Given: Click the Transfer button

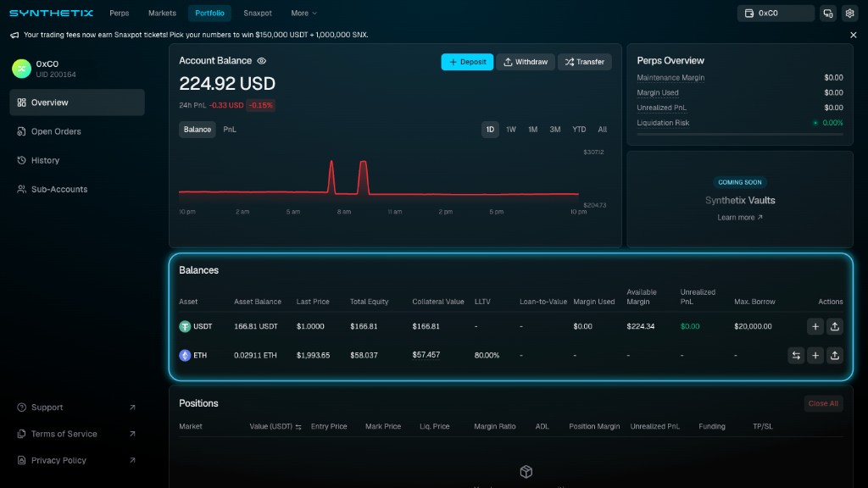Looking at the screenshot, I should (x=585, y=62).
